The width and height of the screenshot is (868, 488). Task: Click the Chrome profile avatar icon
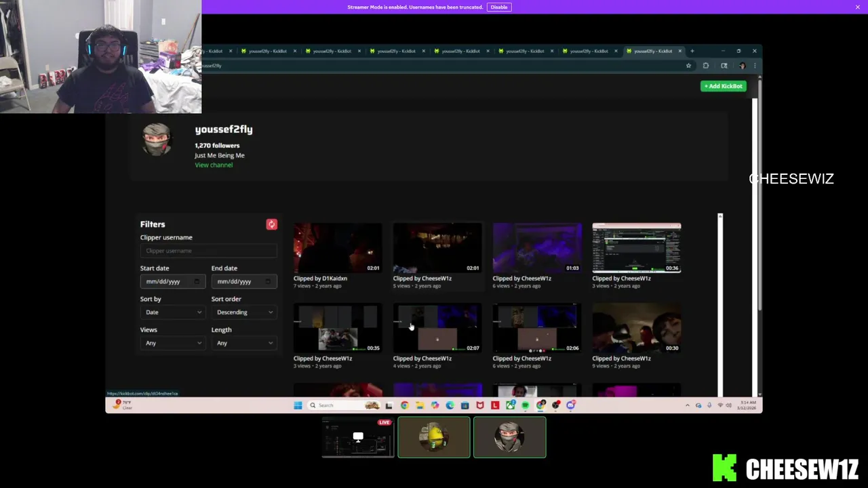742,66
